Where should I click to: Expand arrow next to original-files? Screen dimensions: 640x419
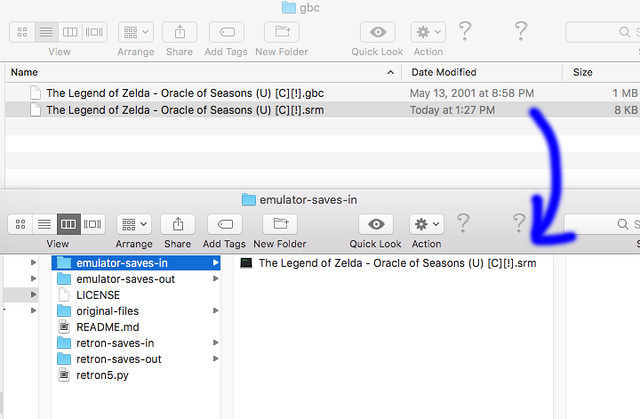click(216, 310)
